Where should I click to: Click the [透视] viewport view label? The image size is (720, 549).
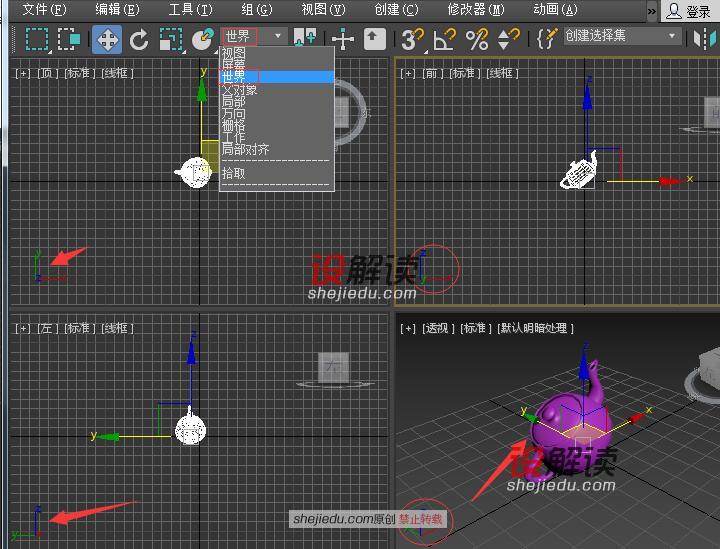439,329
